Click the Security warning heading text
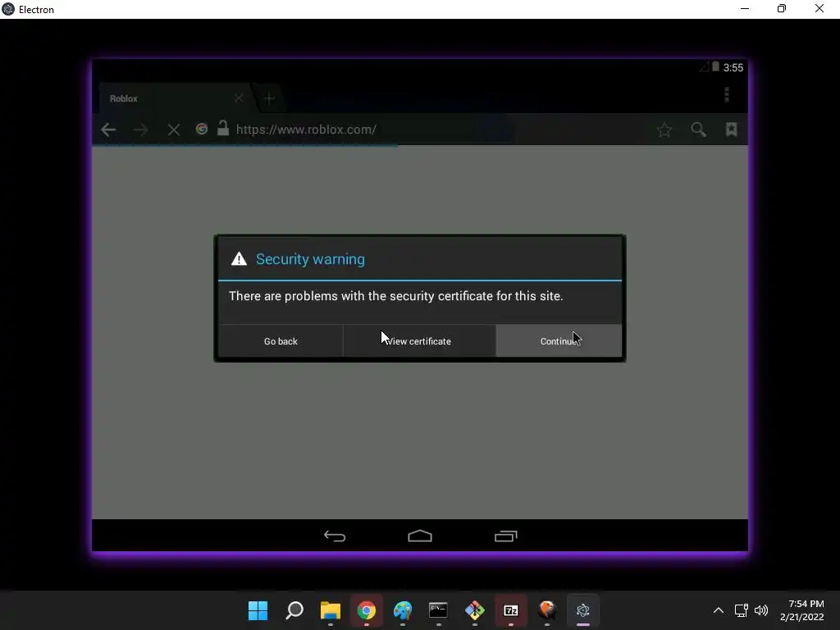Viewport: 840px width, 630px height. pyautogui.click(x=310, y=259)
